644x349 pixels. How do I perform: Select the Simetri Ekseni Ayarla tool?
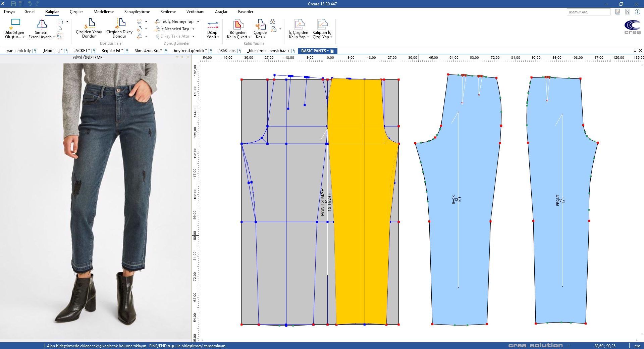pyautogui.click(x=42, y=24)
